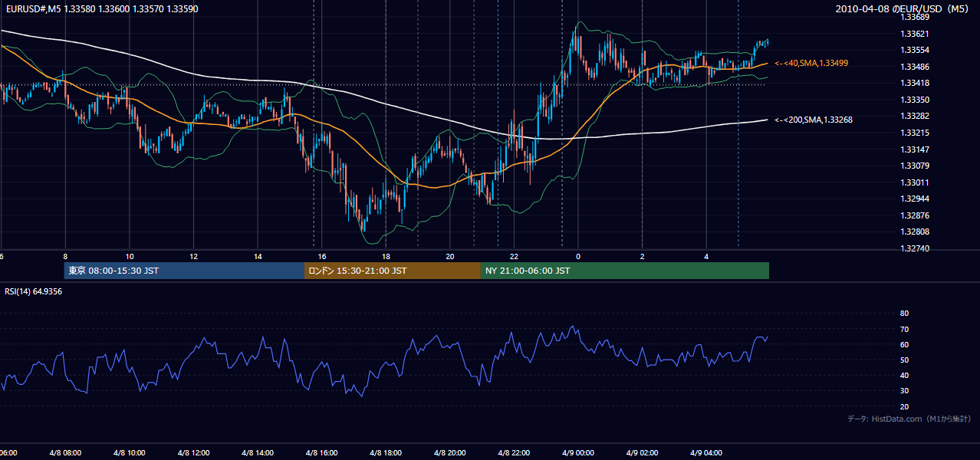
Task: Click price level 1.33689 on the axis
Action: (915, 17)
